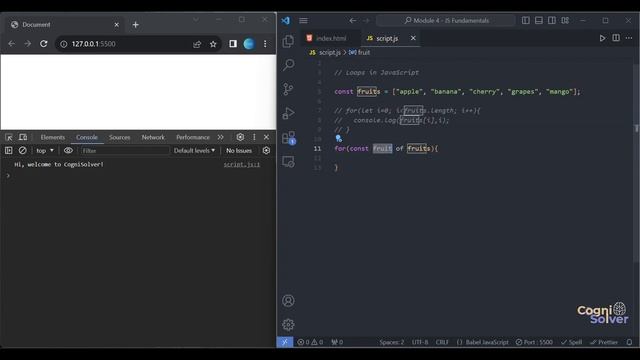Viewport: 640px width, 360px height.
Task: View site information for 127.0.0.1
Action: tap(64, 44)
